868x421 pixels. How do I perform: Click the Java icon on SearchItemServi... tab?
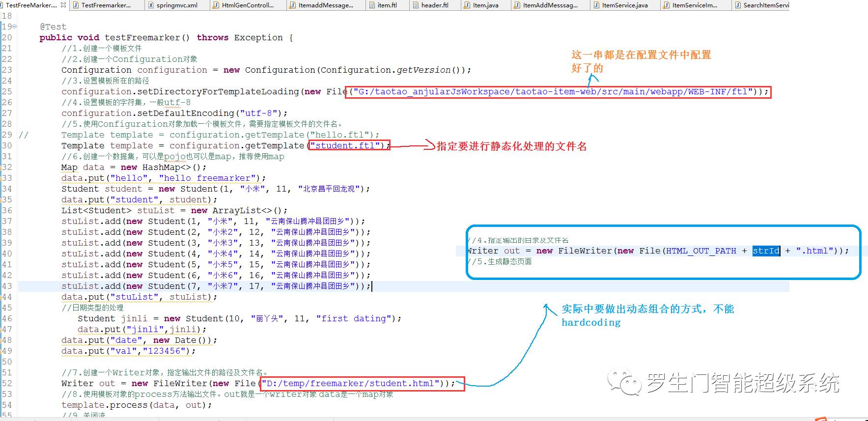click(738, 5)
